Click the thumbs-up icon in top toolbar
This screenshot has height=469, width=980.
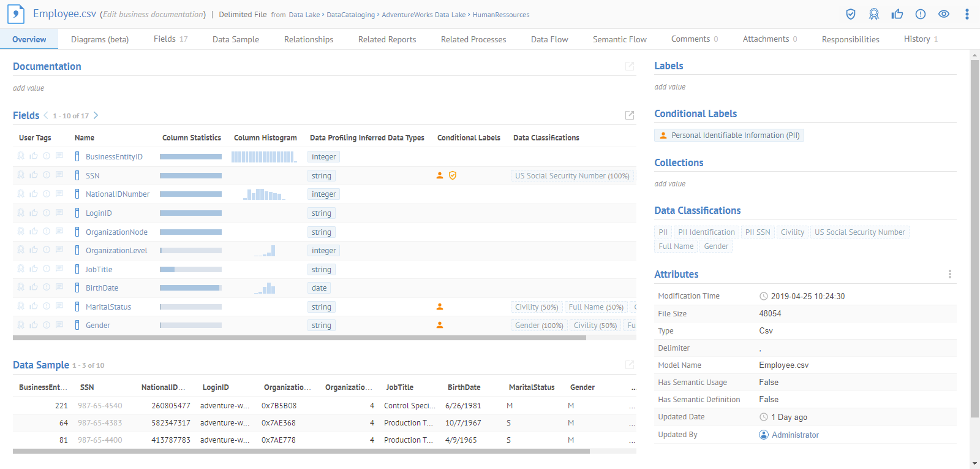point(897,14)
